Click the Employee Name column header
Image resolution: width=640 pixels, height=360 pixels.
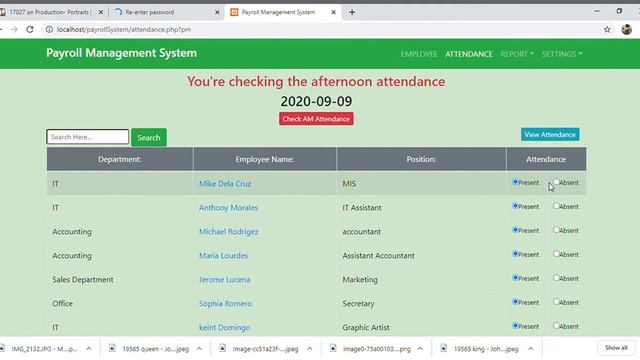tap(264, 159)
